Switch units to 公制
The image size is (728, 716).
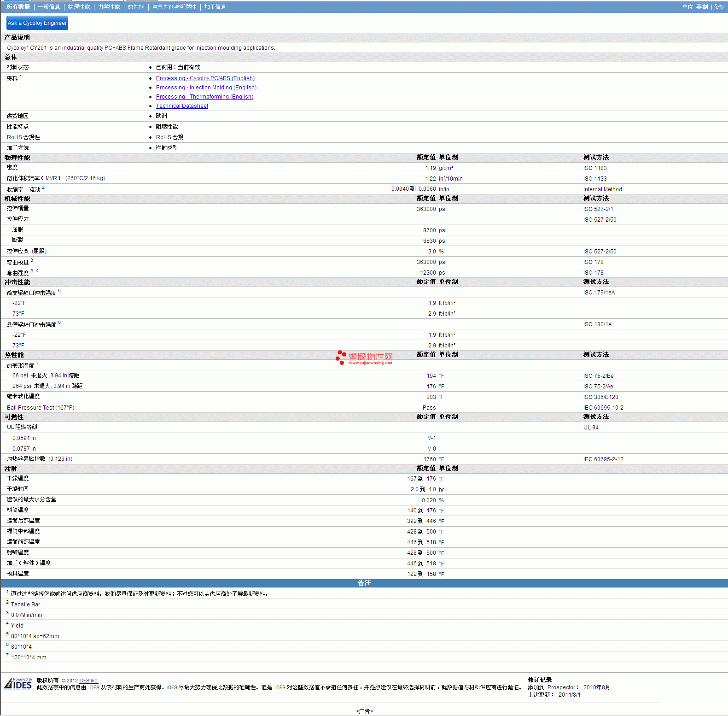click(719, 7)
